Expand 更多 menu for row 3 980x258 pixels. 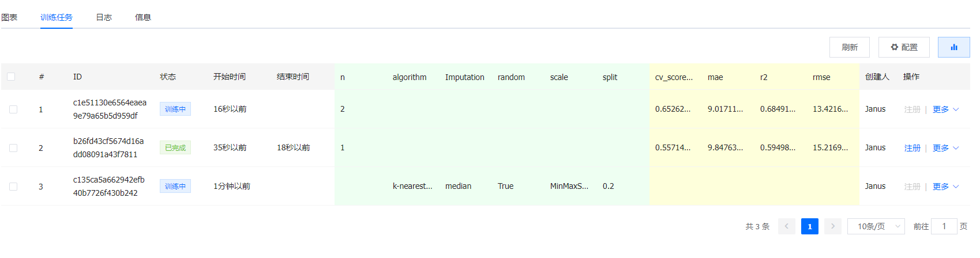[x=945, y=187]
